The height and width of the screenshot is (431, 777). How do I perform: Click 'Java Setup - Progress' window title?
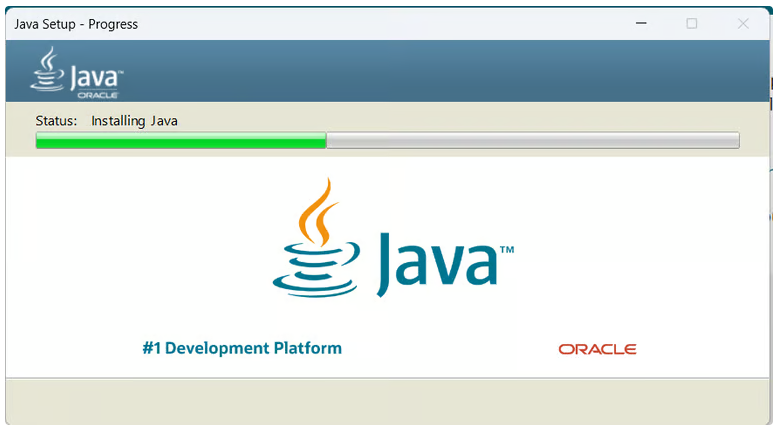(76, 24)
